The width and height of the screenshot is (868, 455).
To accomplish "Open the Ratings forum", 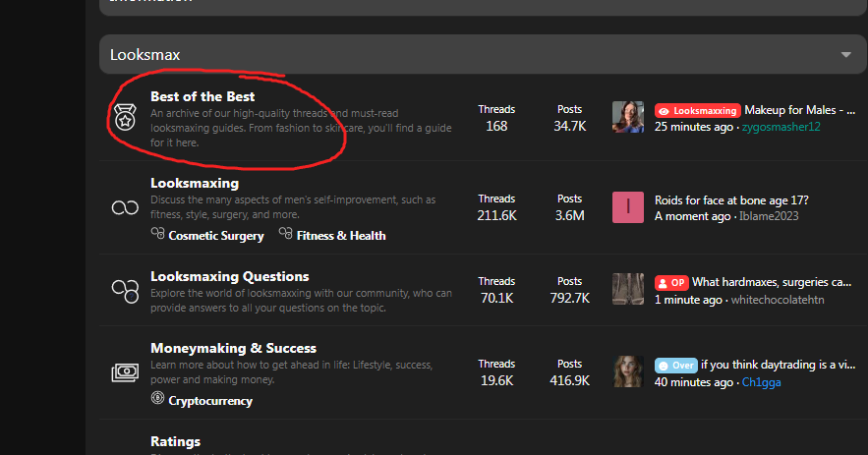I will 175,441.
